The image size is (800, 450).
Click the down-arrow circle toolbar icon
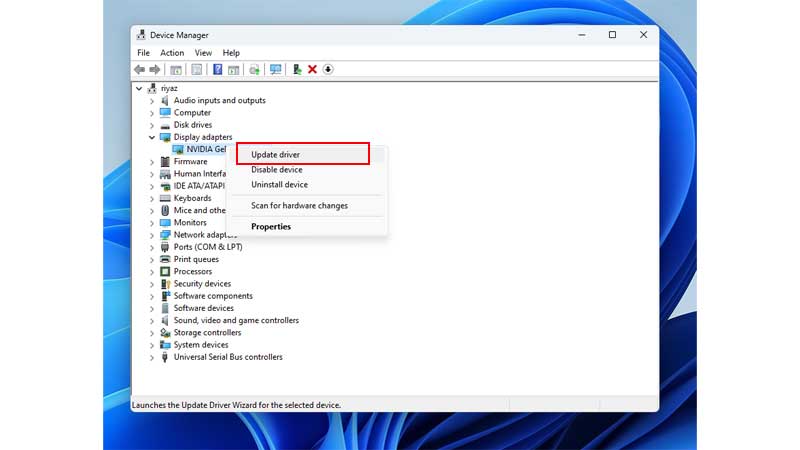tap(328, 69)
